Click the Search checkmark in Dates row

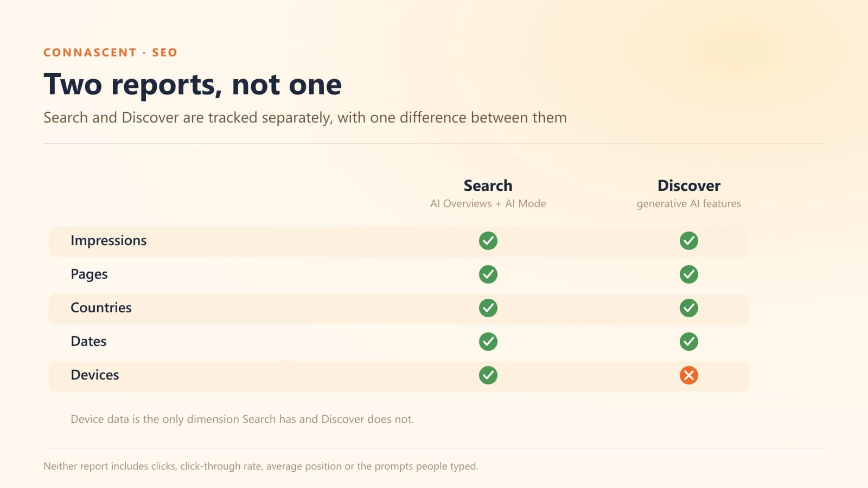(488, 342)
